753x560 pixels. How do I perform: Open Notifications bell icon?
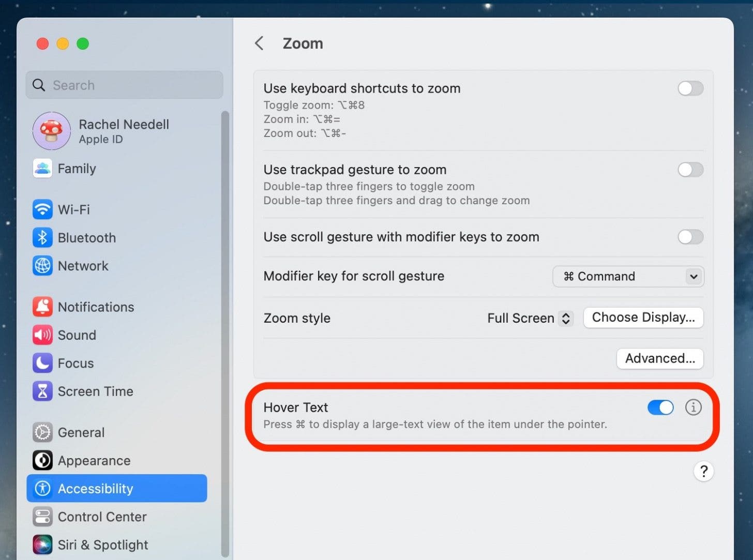42,307
